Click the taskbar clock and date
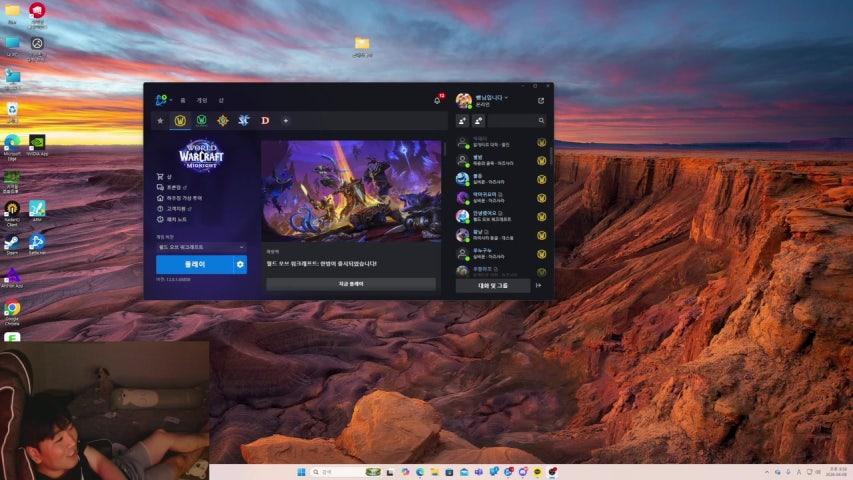This screenshot has height=480, width=853. (837, 472)
